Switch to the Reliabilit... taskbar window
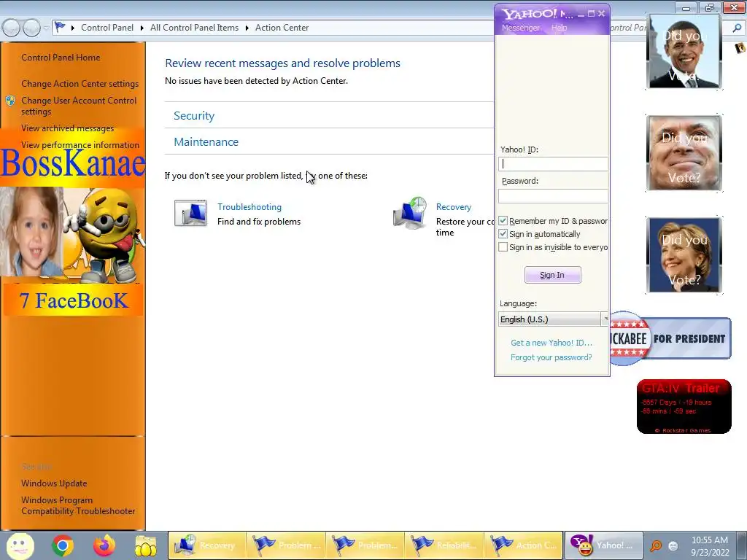This screenshot has width=747, height=560. click(x=444, y=545)
